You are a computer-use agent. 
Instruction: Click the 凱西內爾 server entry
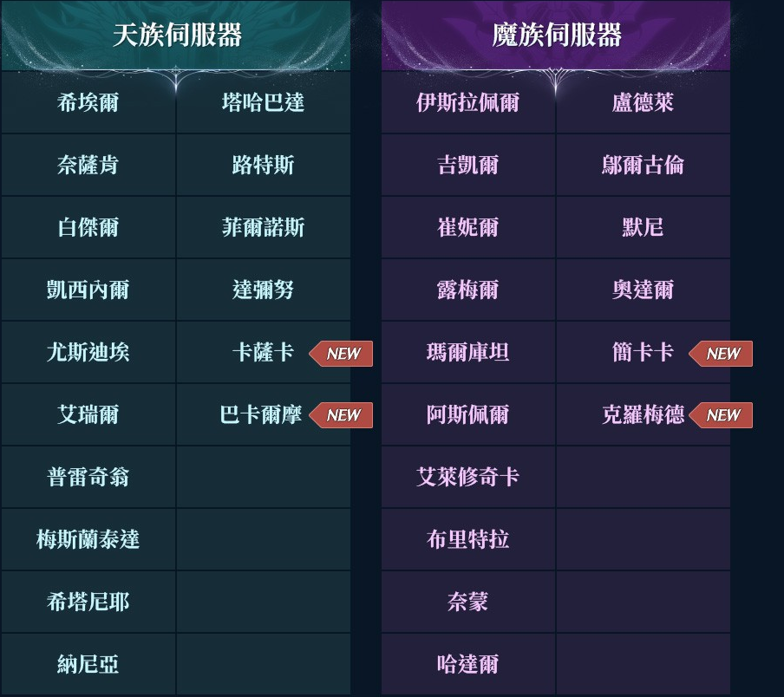(88, 290)
